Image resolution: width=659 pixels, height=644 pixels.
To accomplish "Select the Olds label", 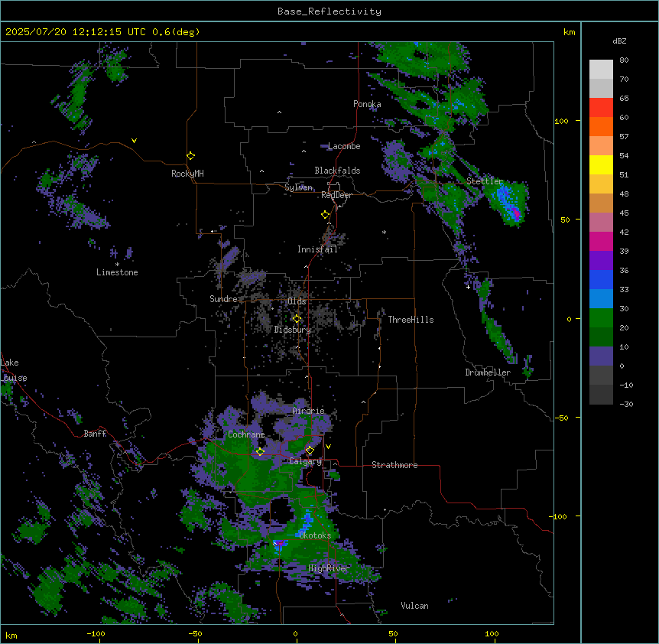I will coord(297,301).
